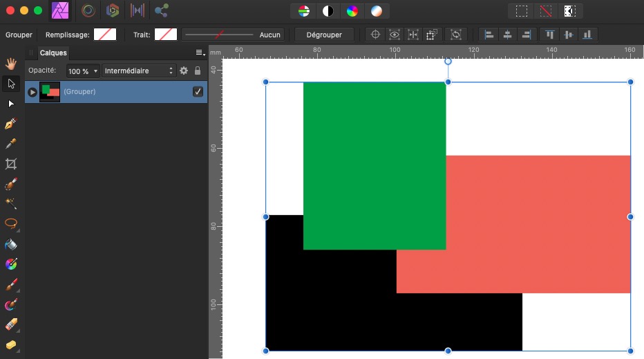The height and width of the screenshot is (359, 644).
Task: Click the Dégrouper button
Action: click(x=324, y=35)
